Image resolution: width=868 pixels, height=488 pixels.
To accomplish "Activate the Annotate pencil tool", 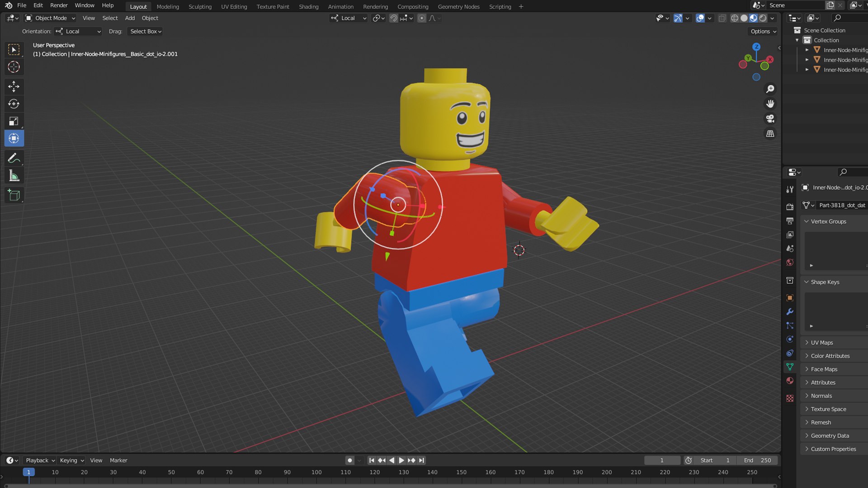I will pos(14,158).
